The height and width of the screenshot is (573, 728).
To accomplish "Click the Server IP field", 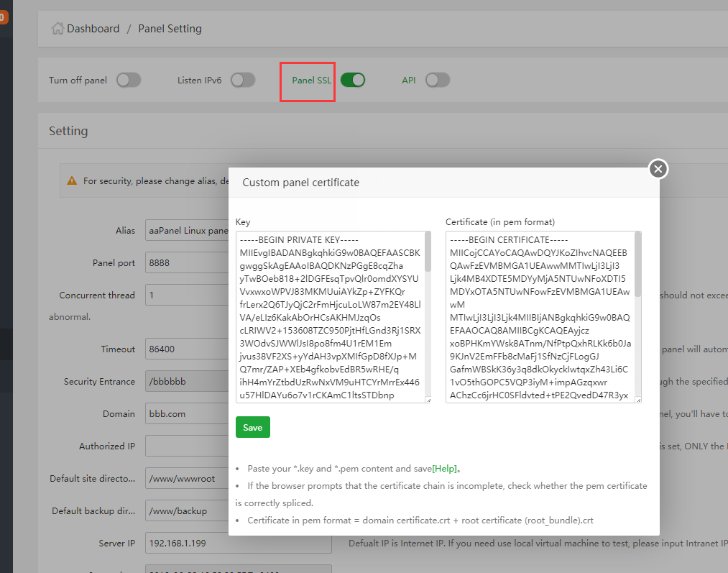I will pos(239,543).
